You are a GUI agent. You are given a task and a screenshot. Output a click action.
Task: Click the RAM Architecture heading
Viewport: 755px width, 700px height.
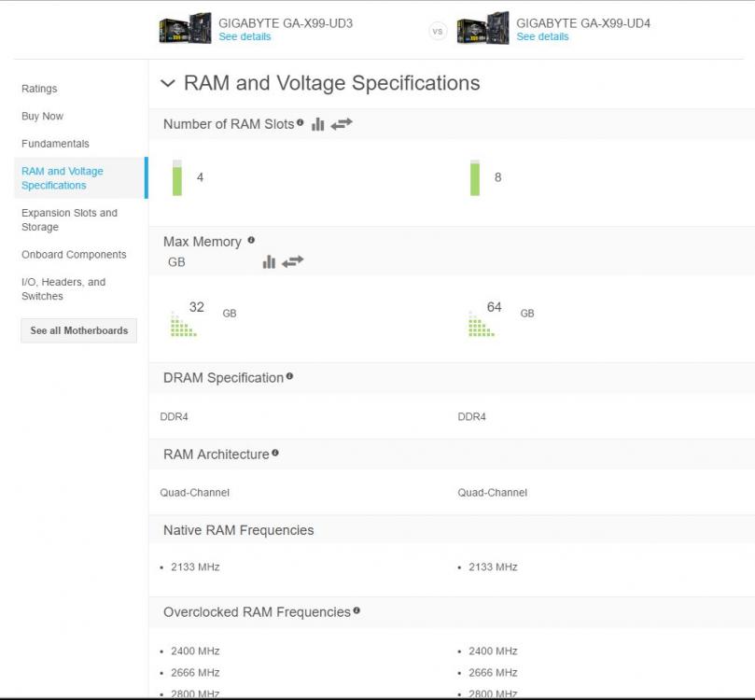point(217,454)
